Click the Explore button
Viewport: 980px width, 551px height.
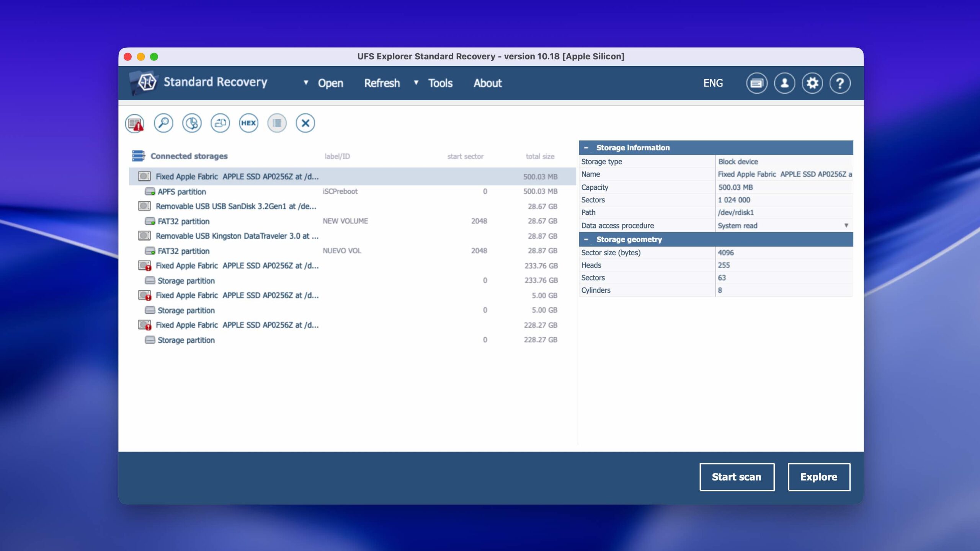pyautogui.click(x=819, y=477)
